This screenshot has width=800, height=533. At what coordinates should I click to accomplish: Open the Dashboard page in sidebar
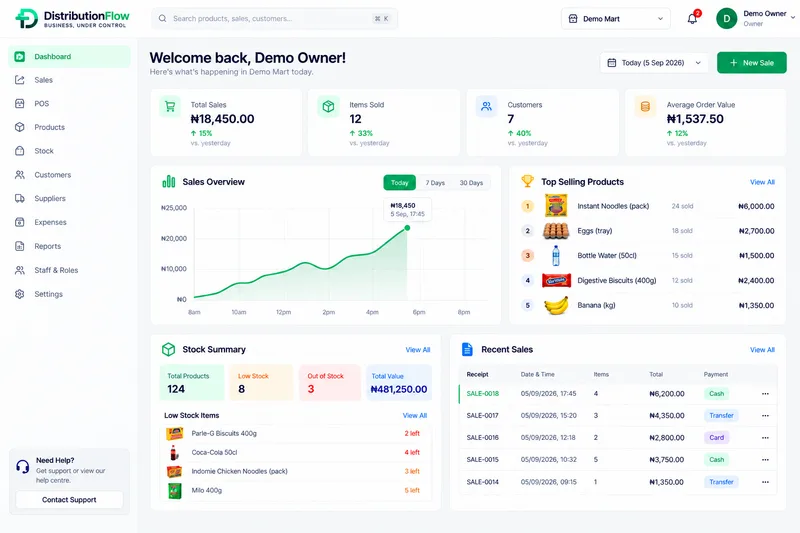point(69,57)
